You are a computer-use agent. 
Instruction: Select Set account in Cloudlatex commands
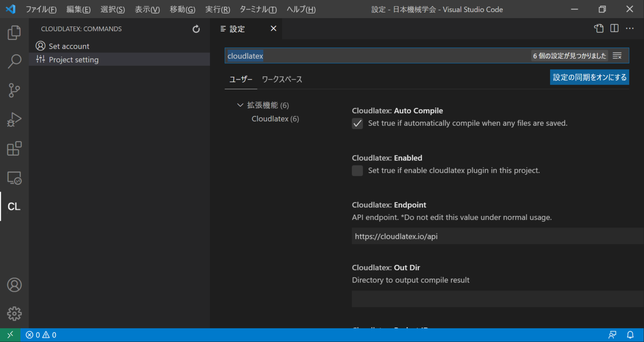[69, 46]
